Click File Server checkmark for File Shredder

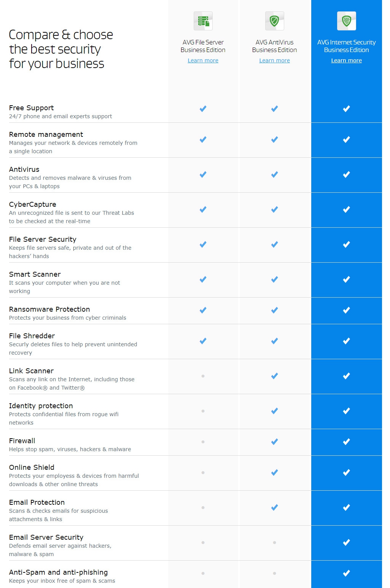coord(203,341)
